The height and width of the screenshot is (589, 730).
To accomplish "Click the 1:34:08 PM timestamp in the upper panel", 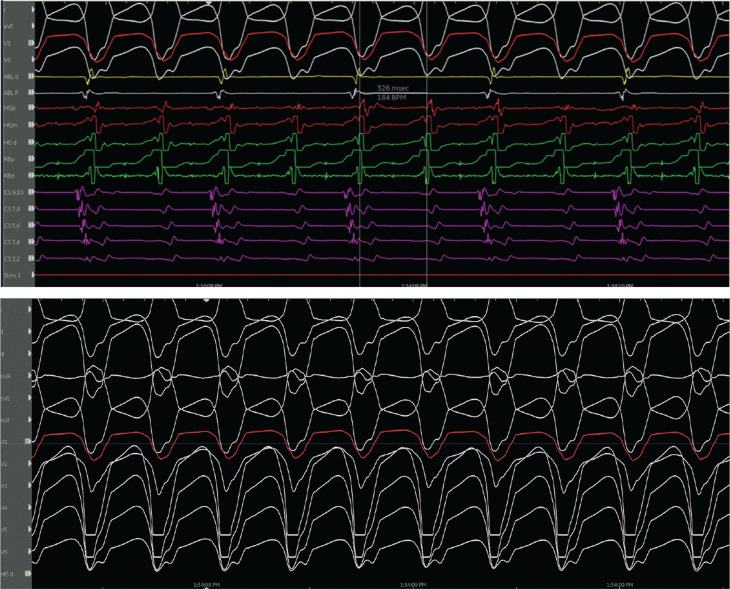I will (208, 284).
